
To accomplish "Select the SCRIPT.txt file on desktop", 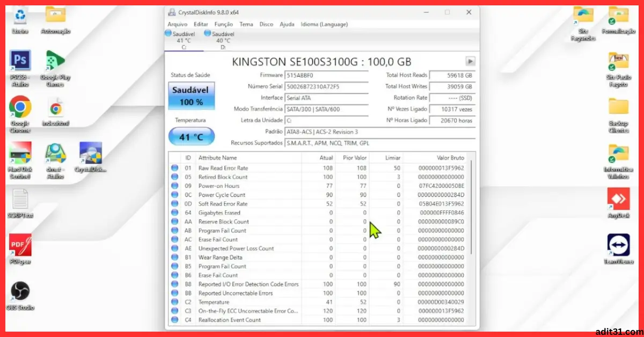I will (x=20, y=203).
